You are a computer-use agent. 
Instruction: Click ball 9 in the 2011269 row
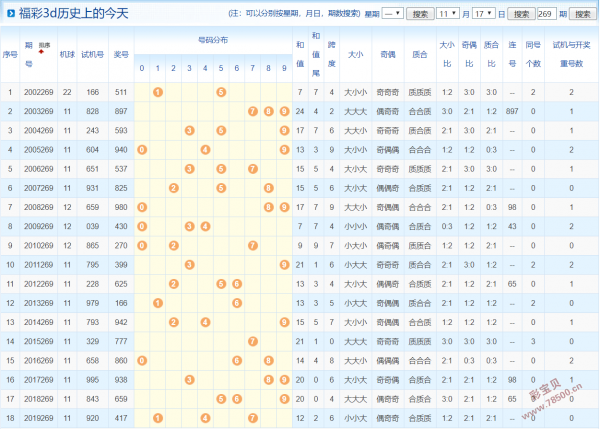point(284,264)
